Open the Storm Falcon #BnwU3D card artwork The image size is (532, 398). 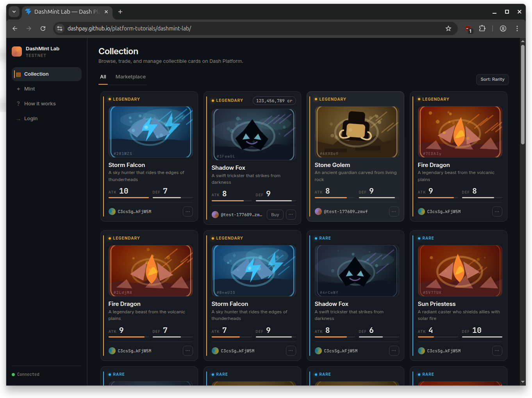[254, 271]
